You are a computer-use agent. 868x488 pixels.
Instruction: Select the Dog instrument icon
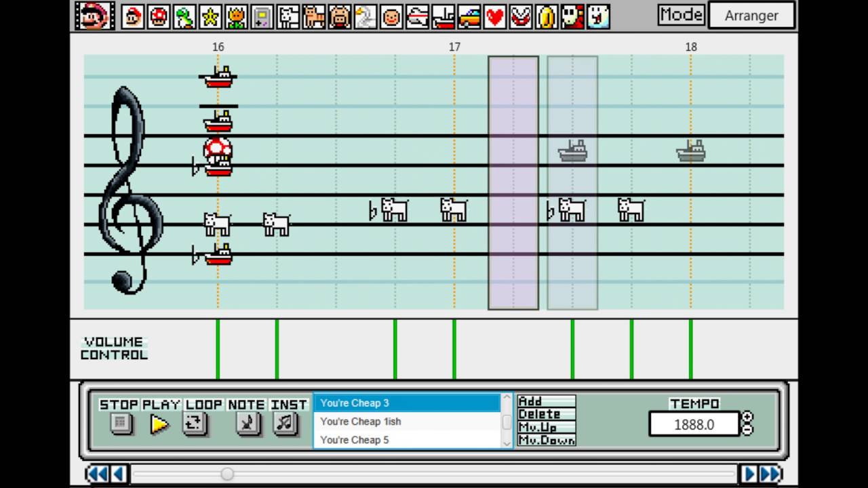click(288, 16)
